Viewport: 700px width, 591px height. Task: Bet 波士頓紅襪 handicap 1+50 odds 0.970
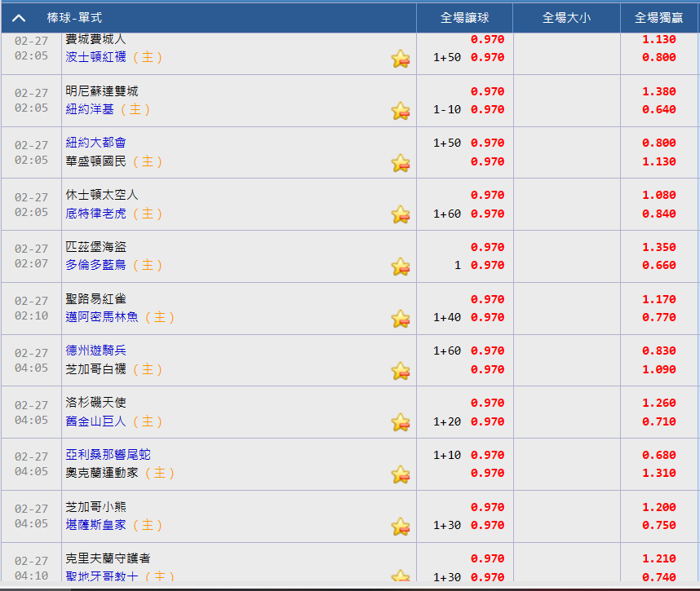(x=488, y=57)
